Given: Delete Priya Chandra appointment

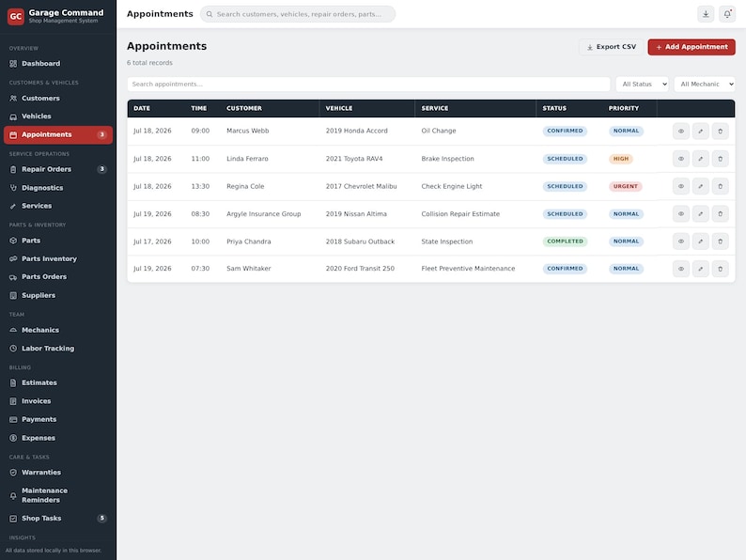Looking at the screenshot, I should 720,241.
